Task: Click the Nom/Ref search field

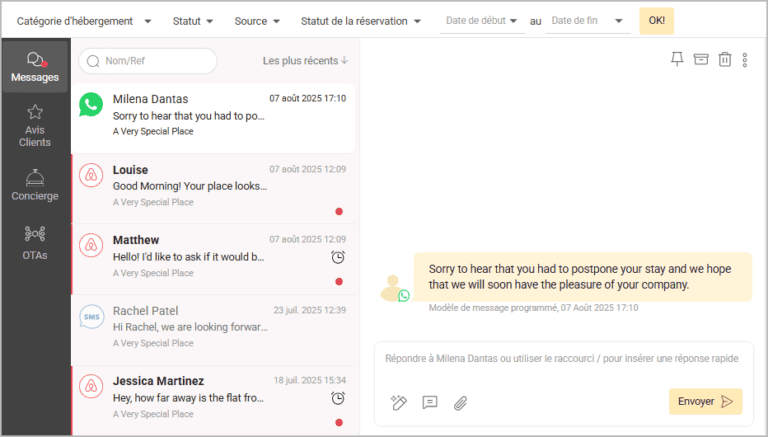Action: click(148, 61)
